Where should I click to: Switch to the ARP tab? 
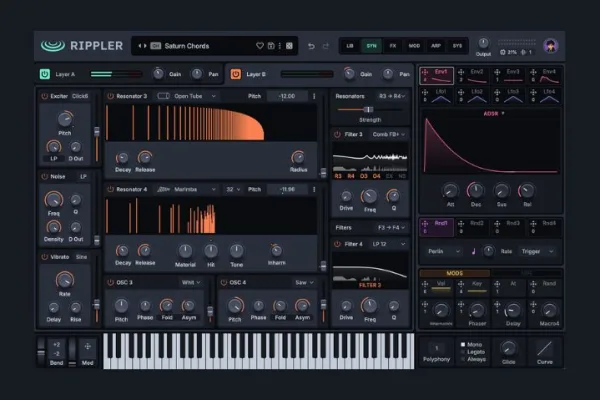pyautogui.click(x=436, y=46)
